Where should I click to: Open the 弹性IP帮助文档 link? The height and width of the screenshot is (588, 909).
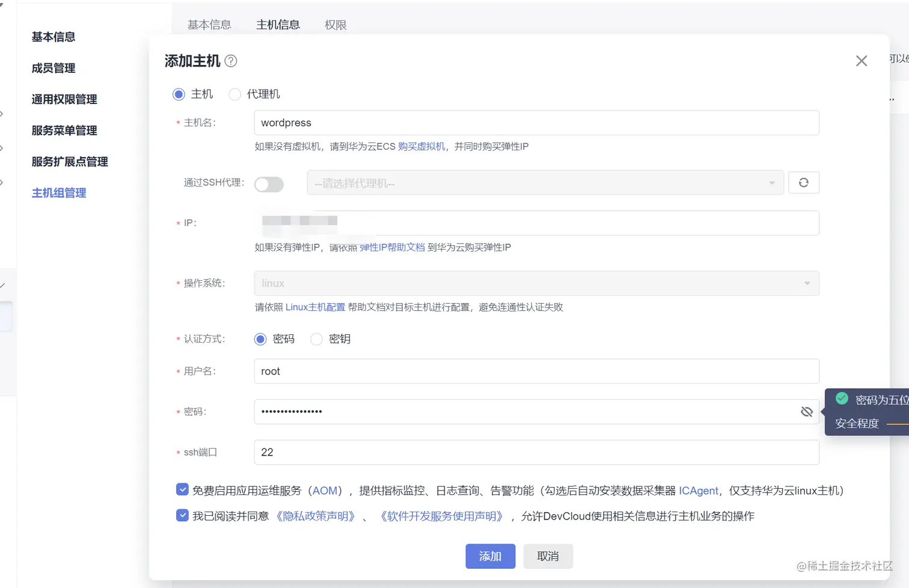click(x=392, y=247)
